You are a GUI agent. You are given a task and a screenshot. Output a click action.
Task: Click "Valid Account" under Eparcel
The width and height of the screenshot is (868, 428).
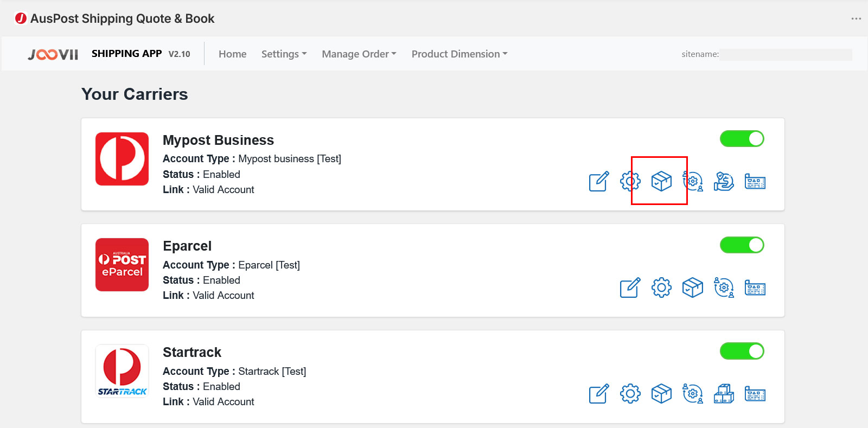coord(224,295)
